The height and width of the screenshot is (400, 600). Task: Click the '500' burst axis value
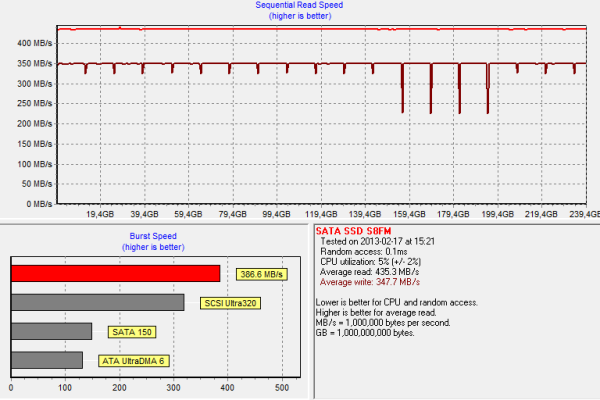coord(282,388)
